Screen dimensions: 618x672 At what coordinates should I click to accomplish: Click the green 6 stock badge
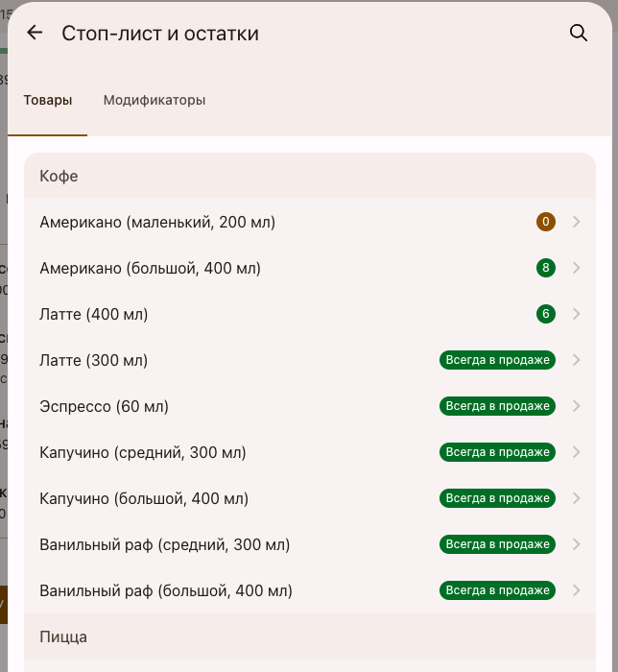pos(546,314)
